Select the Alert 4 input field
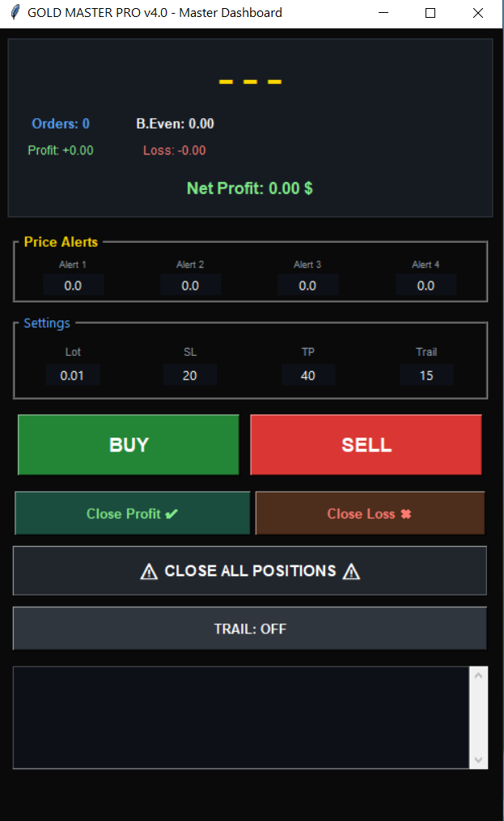The image size is (504, 821). pyautogui.click(x=426, y=285)
